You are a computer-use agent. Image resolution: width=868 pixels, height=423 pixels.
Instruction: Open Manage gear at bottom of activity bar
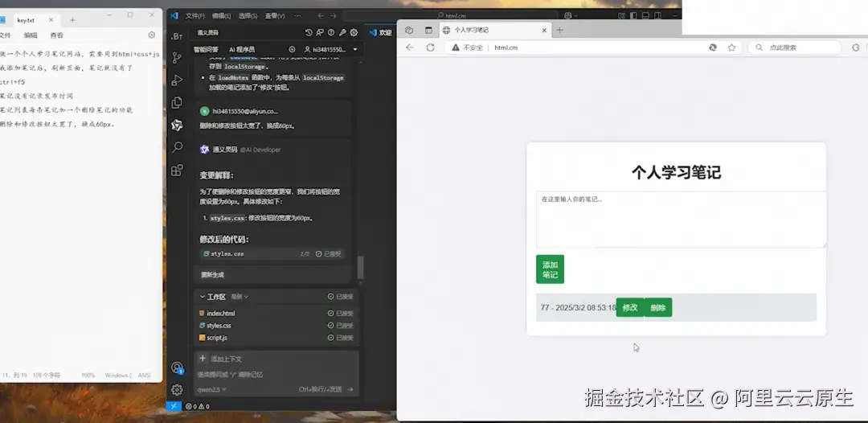(177, 390)
